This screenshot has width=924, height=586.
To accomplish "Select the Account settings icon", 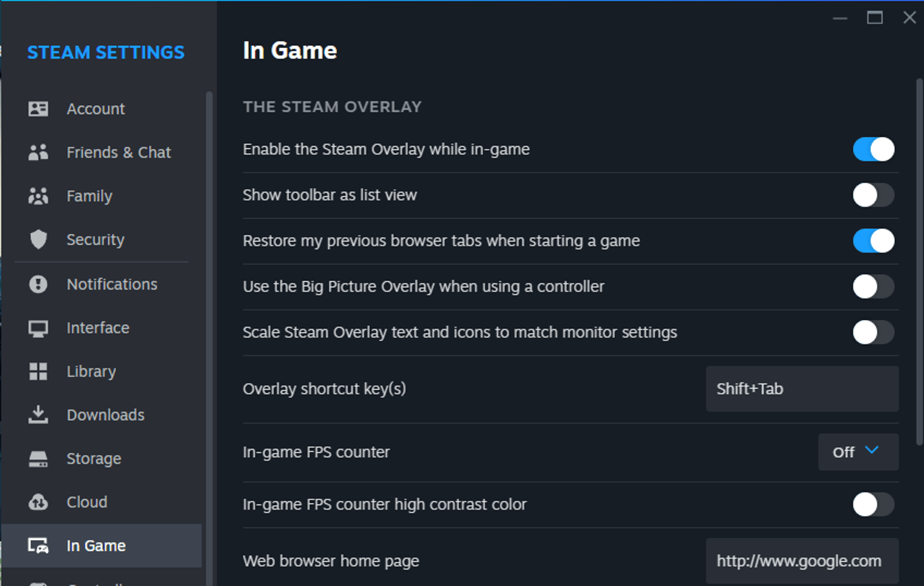I will [40, 108].
